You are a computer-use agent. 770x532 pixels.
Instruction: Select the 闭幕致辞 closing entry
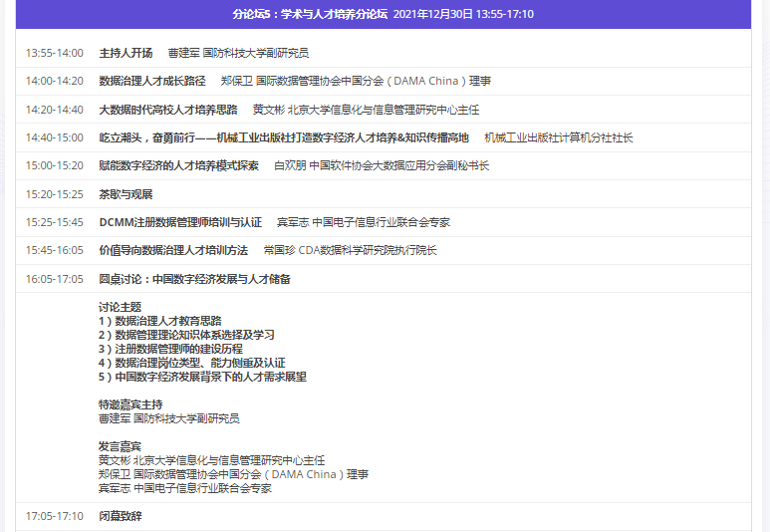click(120, 516)
